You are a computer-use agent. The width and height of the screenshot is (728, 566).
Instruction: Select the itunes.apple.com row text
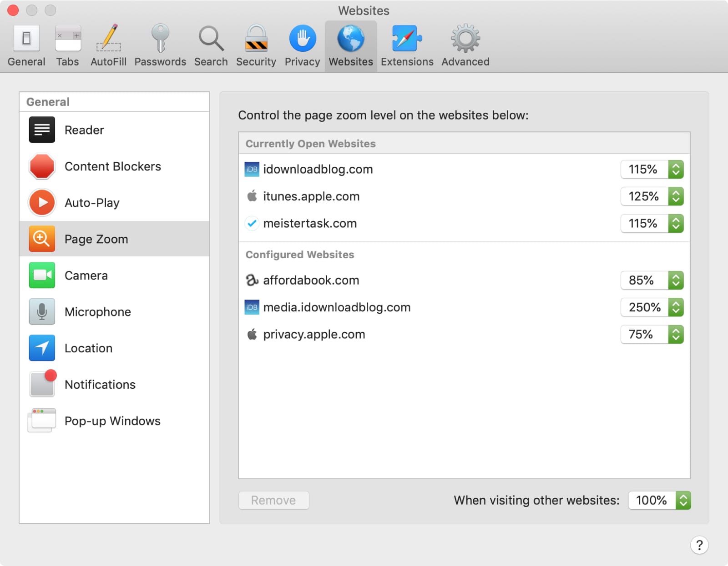pyautogui.click(x=311, y=196)
